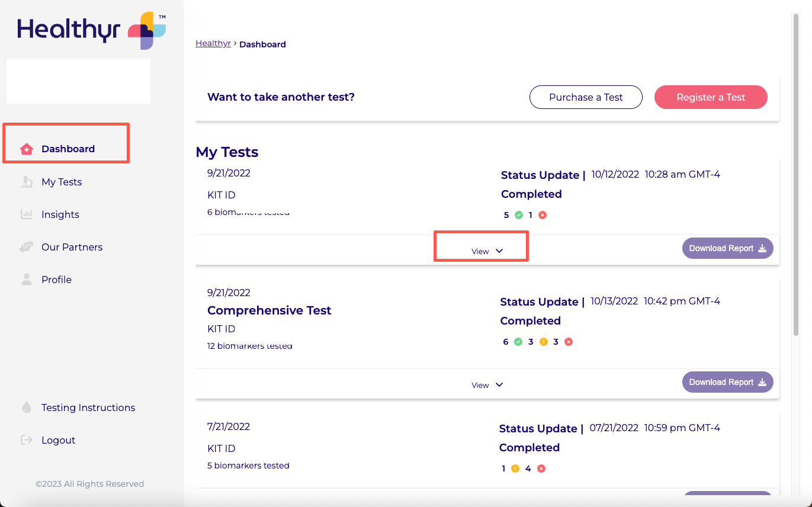Follow the Healthyr breadcrumb link
The height and width of the screenshot is (507, 812).
point(213,44)
